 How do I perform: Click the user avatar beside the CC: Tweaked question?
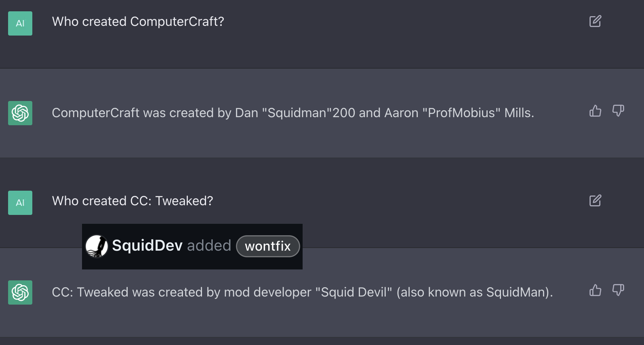20,203
